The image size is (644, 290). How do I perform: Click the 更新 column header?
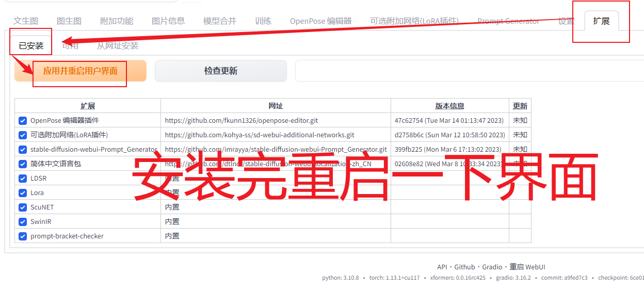coord(520,106)
